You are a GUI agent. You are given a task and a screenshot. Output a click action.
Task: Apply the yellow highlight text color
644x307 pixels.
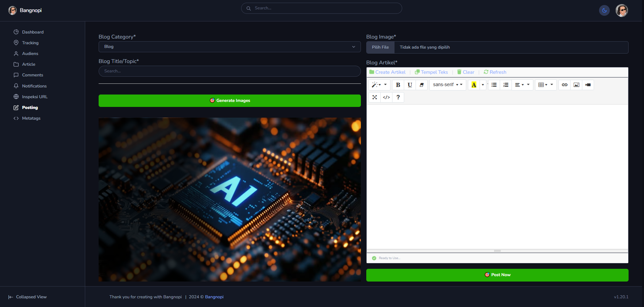coord(474,85)
